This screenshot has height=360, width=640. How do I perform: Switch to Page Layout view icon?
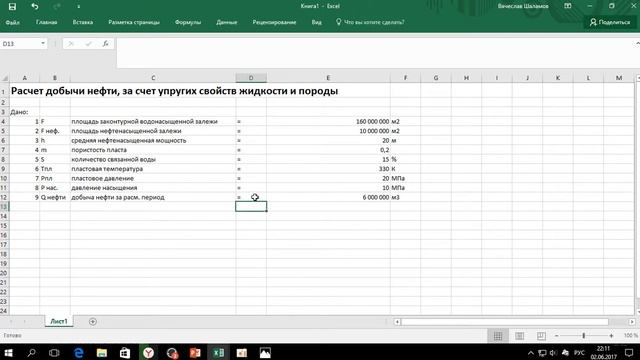[x=519, y=336]
